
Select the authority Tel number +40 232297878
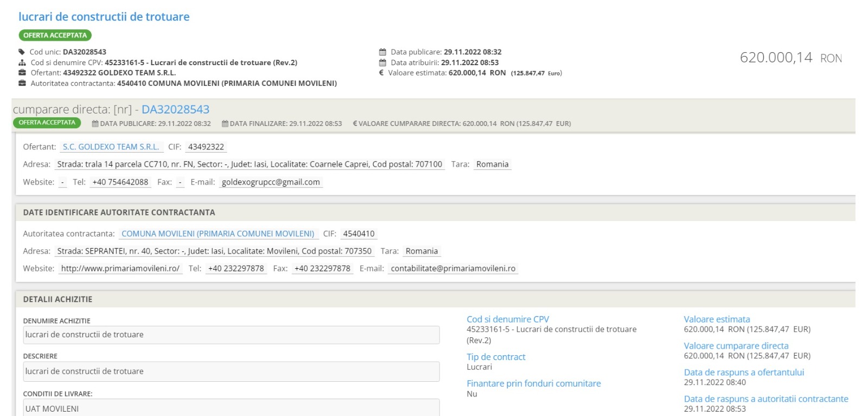pyautogui.click(x=236, y=268)
